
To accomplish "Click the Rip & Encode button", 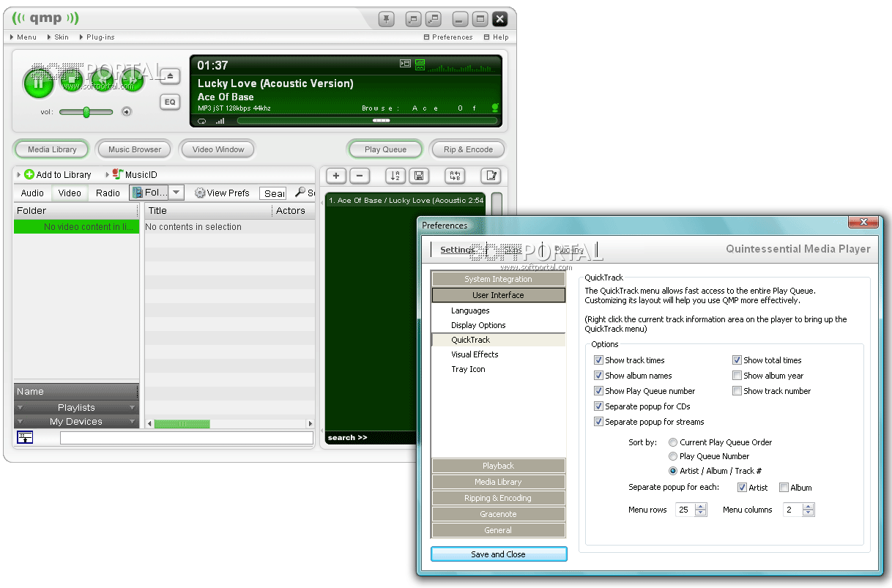I will [x=468, y=149].
